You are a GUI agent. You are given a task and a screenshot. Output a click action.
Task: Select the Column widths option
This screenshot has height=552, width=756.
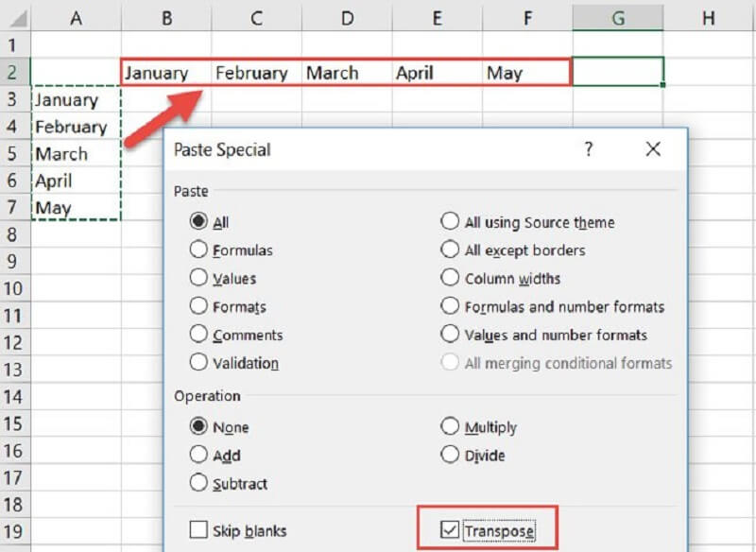click(x=451, y=279)
